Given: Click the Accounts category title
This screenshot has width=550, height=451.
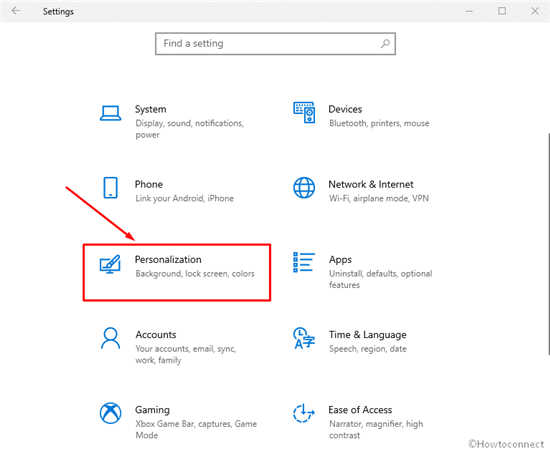Looking at the screenshot, I should tap(156, 335).
